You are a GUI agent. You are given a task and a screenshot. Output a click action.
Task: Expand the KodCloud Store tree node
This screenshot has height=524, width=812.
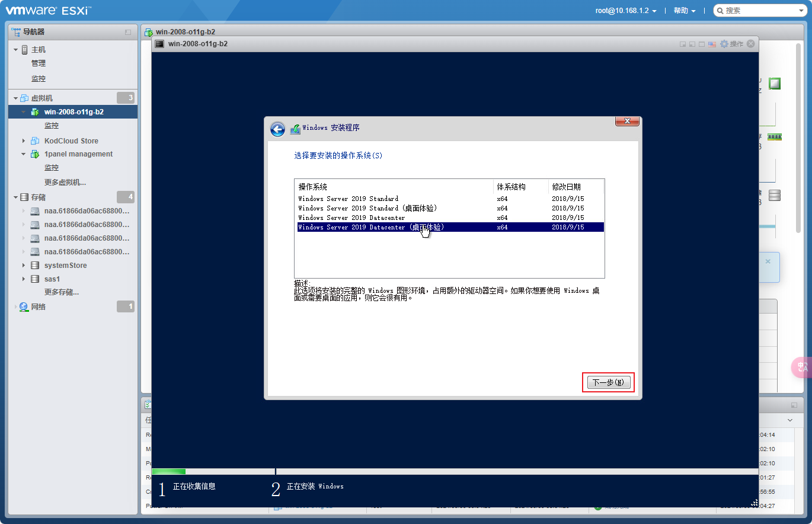pyautogui.click(x=24, y=141)
